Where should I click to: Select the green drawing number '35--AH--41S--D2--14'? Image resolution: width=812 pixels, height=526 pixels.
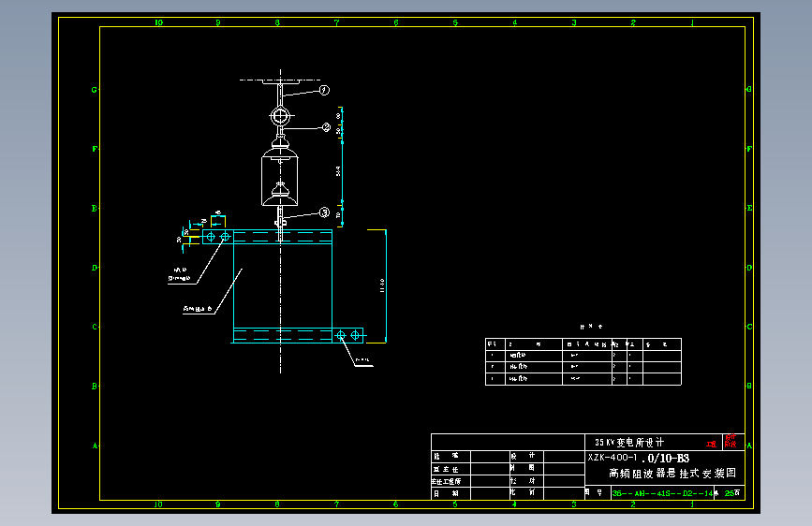pos(662,493)
